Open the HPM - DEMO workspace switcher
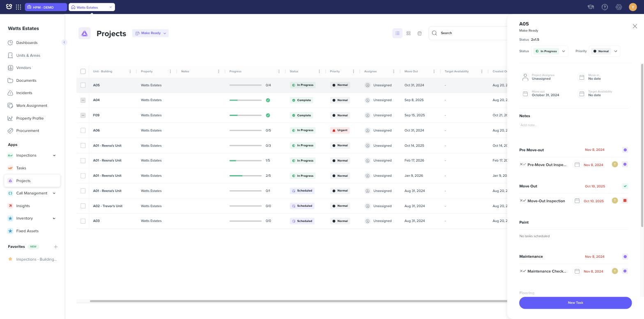Image resolution: width=644 pixels, height=319 pixels. click(46, 7)
